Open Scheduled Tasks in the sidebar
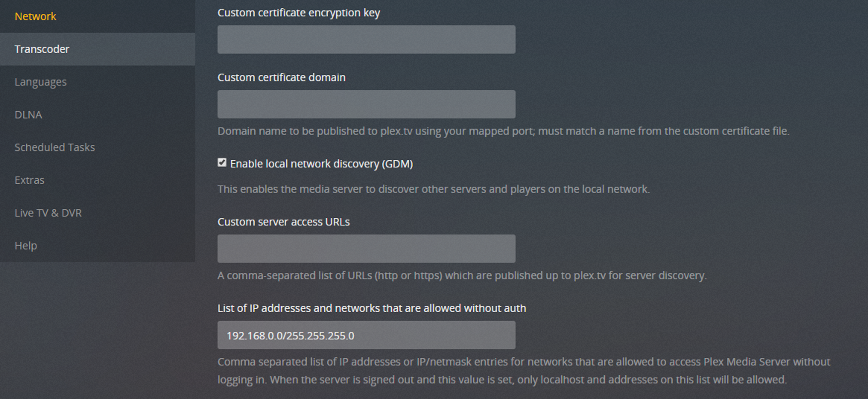 [x=55, y=147]
